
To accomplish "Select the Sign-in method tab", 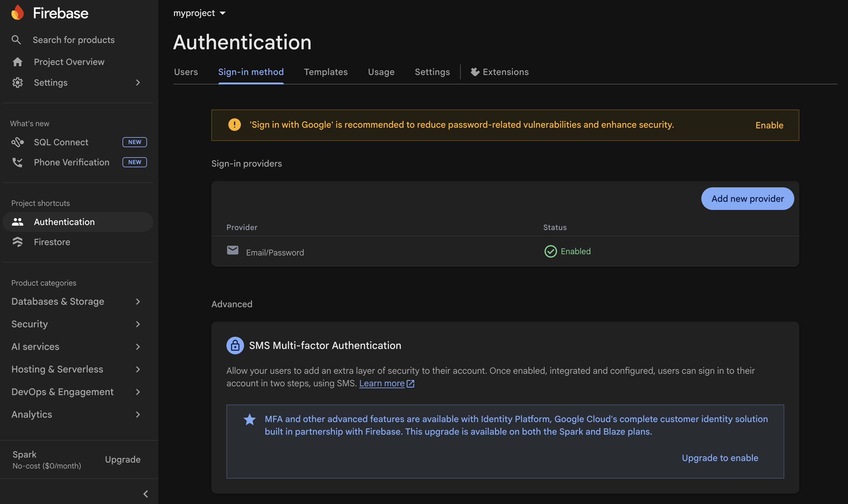I will pos(251,72).
